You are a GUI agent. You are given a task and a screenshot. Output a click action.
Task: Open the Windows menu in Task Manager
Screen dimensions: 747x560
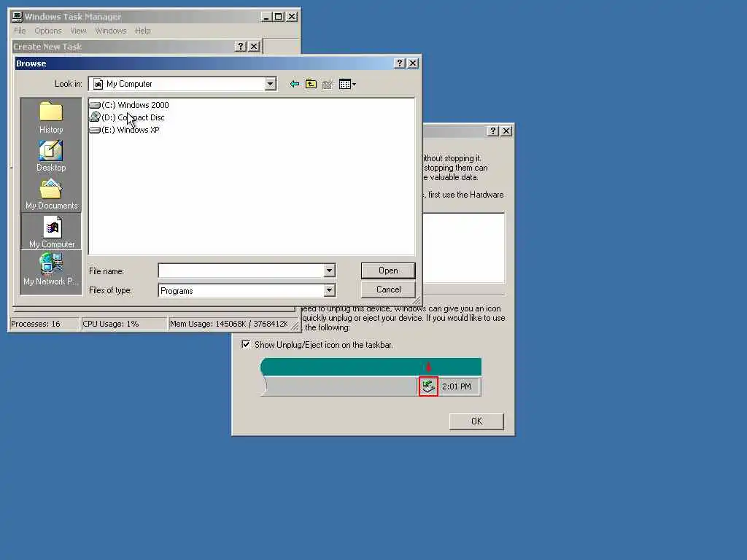(x=111, y=31)
